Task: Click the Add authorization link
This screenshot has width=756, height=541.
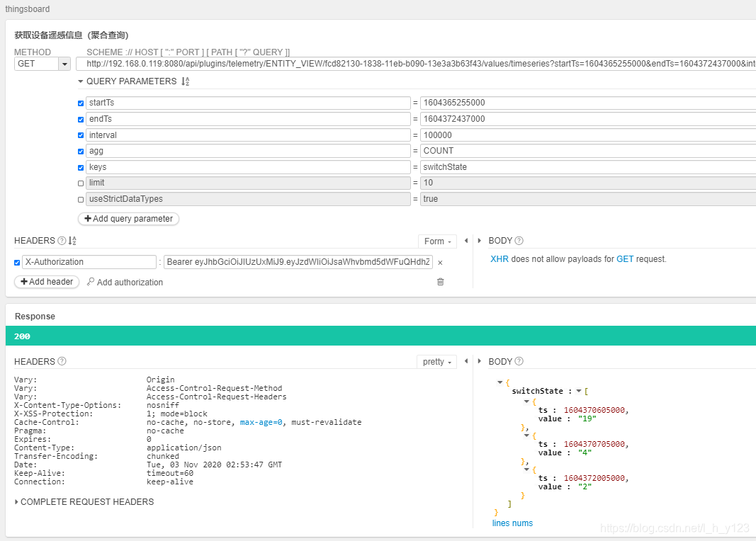Action: [x=130, y=283]
